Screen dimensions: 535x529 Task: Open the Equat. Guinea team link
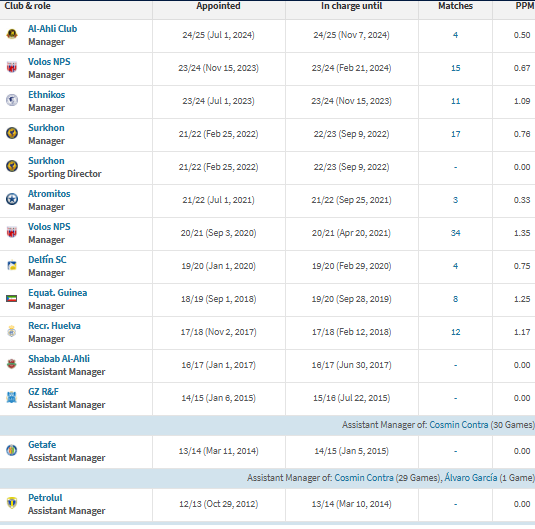tap(58, 293)
